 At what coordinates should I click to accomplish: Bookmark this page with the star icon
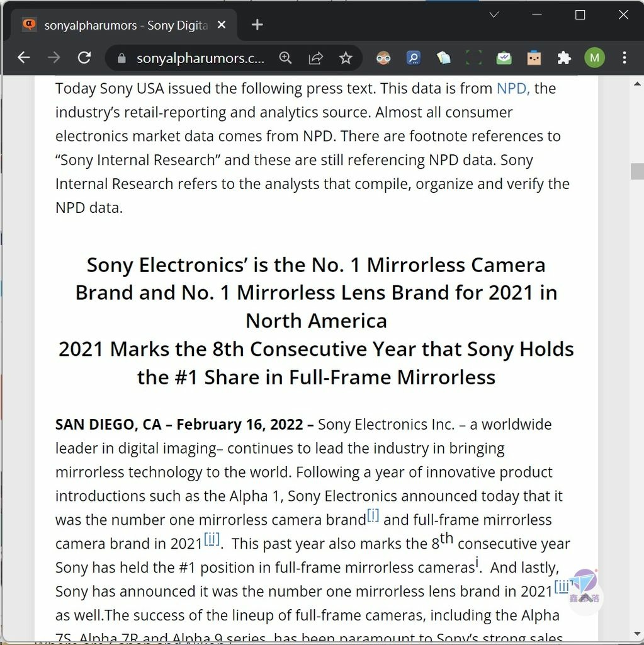pyautogui.click(x=346, y=58)
